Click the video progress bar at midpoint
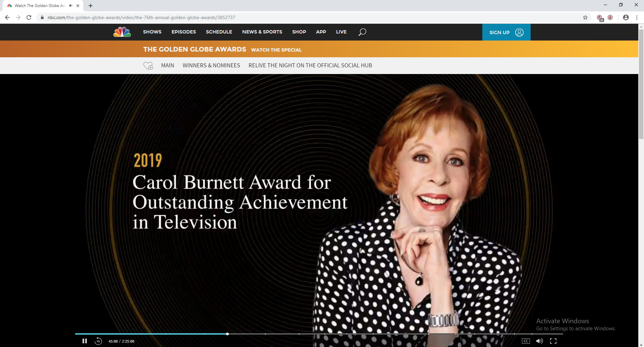Viewport: 644px width, 347px height. (319, 334)
